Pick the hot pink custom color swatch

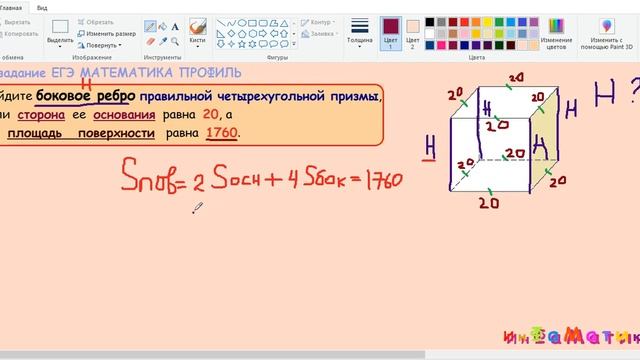441,45
